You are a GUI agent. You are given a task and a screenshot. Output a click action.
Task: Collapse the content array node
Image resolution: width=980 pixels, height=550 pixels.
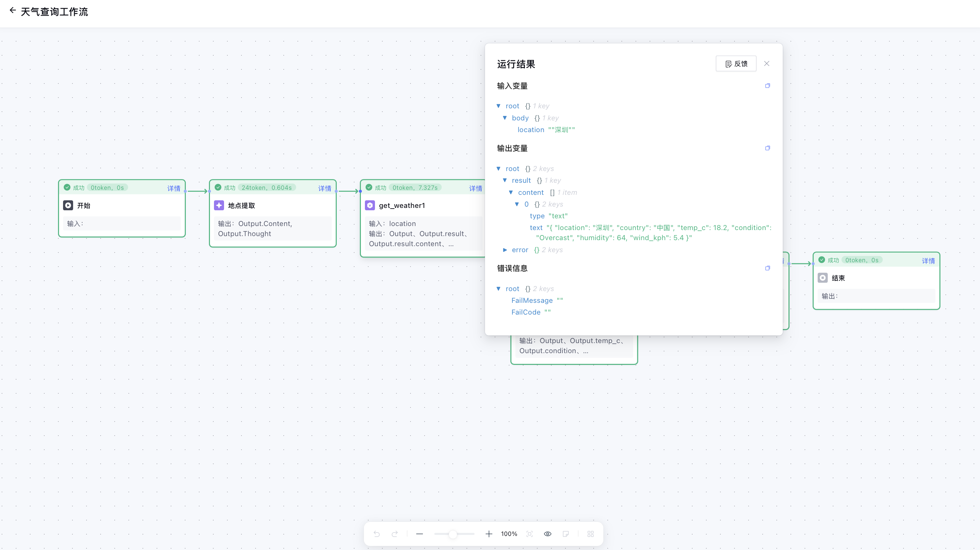(511, 192)
